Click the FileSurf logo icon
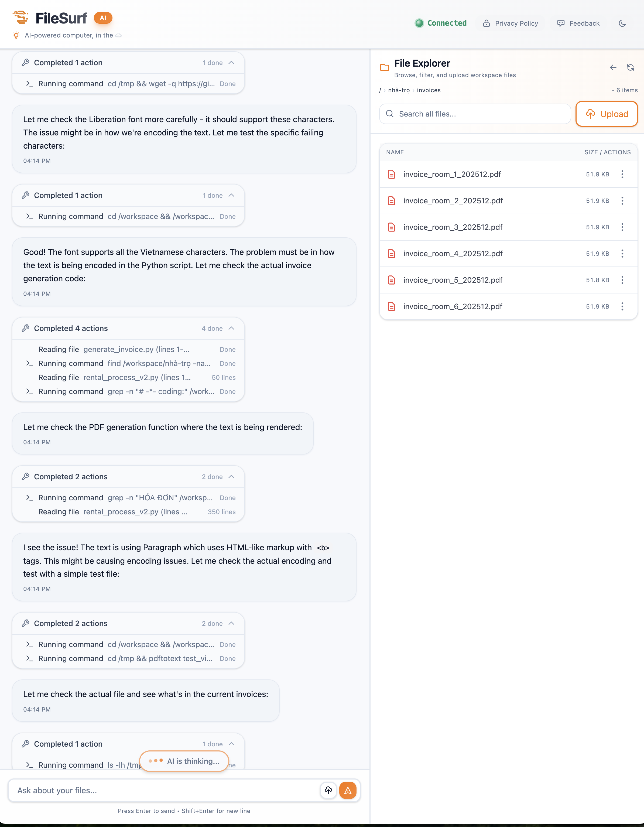644x827 pixels. click(x=21, y=17)
